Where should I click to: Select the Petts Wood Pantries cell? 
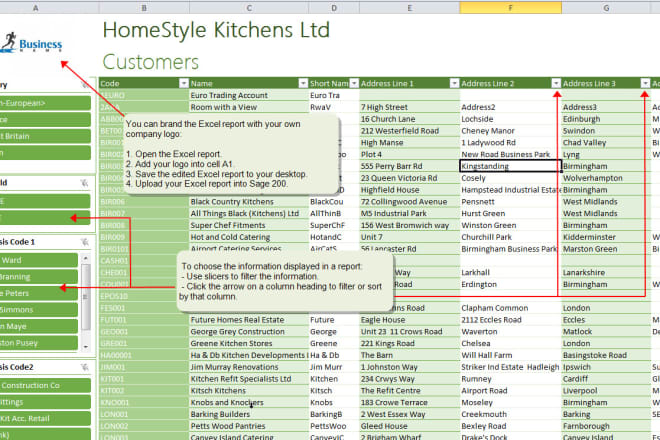249,426
